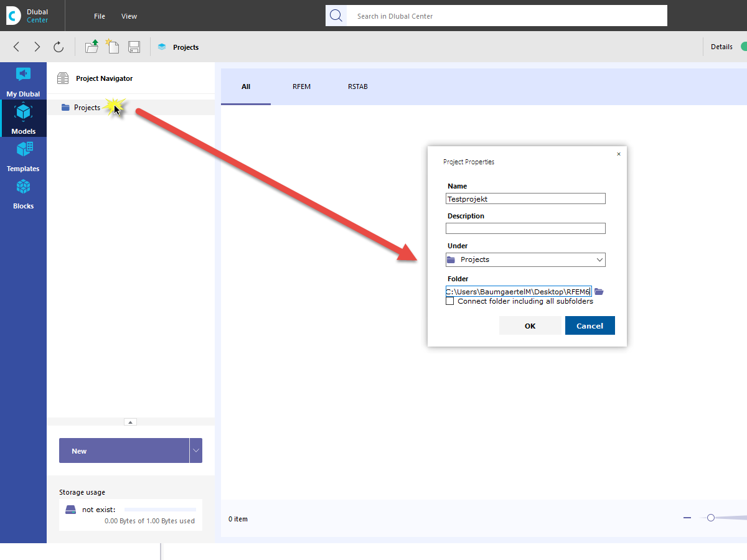Collapse the navigator panel with up arrow

[130, 422]
